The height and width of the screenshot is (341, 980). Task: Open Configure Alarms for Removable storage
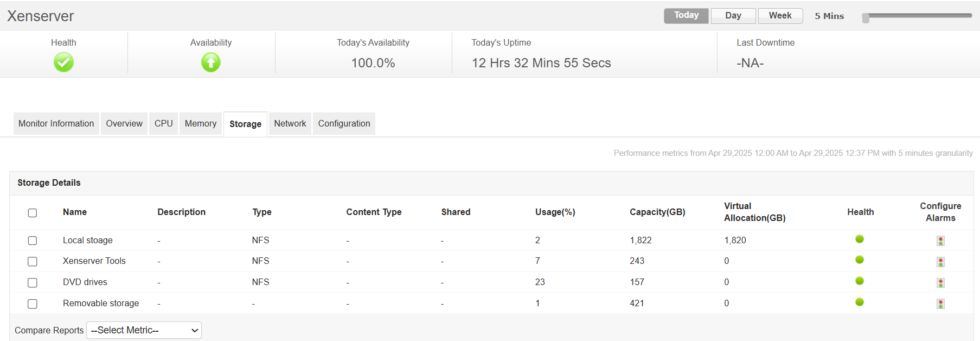point(940,303)
